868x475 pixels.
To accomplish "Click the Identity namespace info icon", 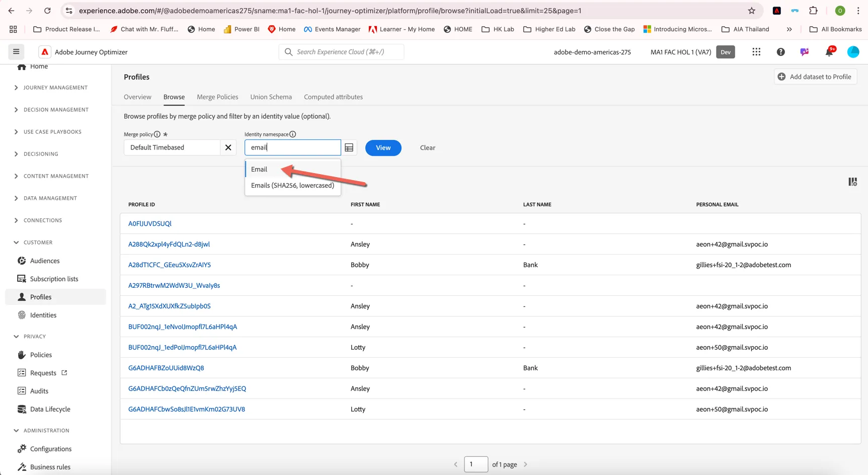I will point(292,134).
